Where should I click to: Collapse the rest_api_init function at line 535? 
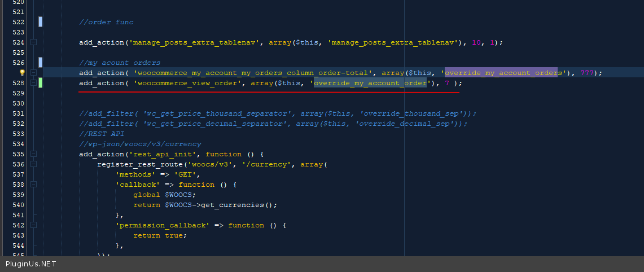(34, 154)
